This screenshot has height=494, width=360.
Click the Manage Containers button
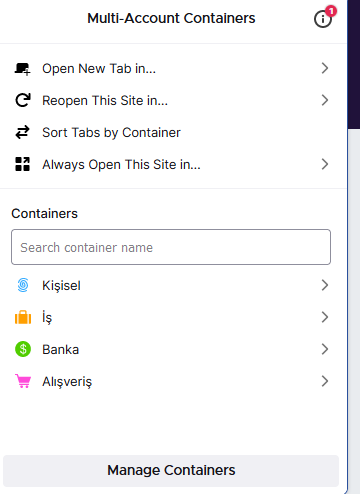171,470
